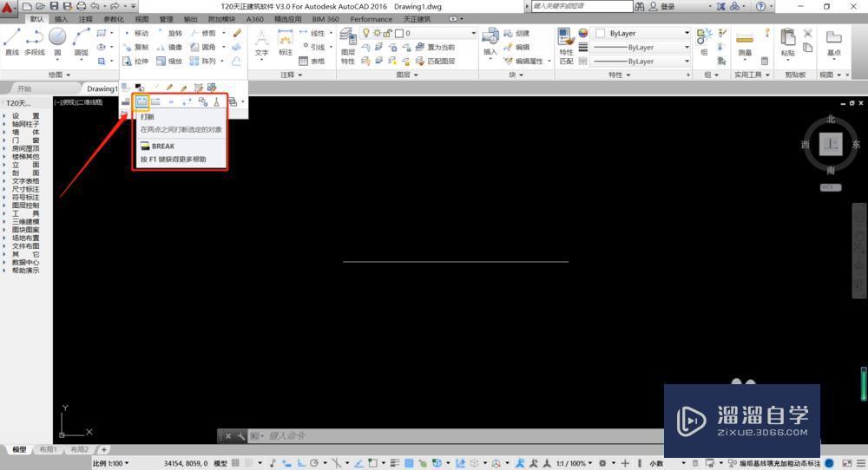Screen dimensions: 868x470
Task: Insert a Table (表格)
Action: (312, 61)
